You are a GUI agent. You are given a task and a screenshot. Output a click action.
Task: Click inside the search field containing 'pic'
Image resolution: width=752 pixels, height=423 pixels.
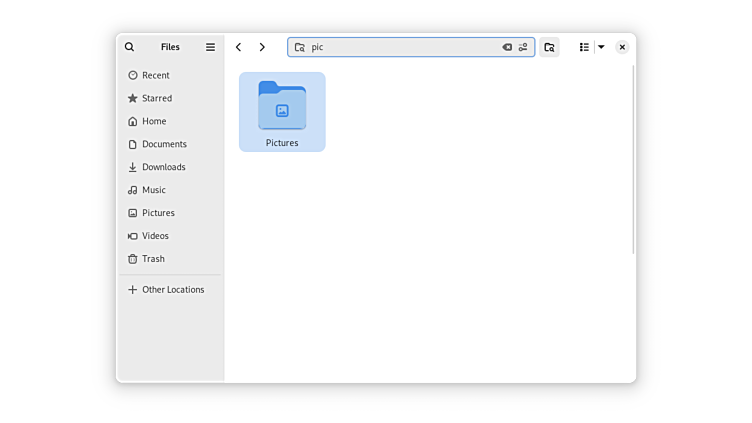coord(400,47)
